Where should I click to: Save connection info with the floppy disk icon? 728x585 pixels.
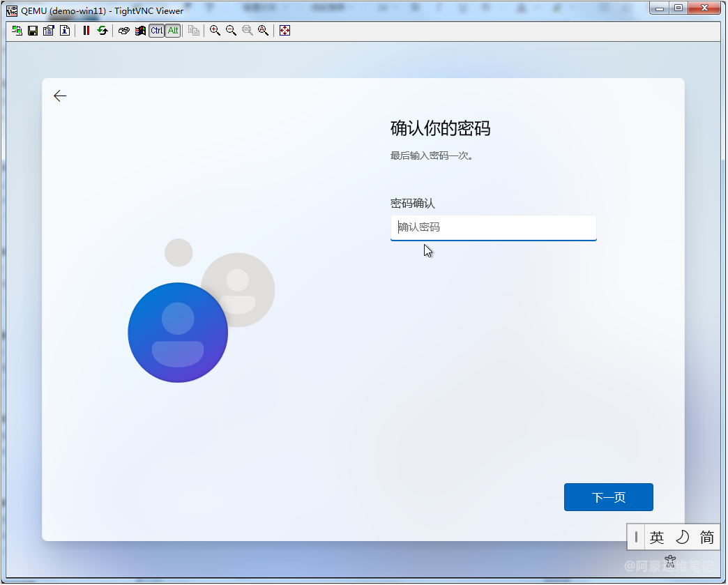pos(33,31)
